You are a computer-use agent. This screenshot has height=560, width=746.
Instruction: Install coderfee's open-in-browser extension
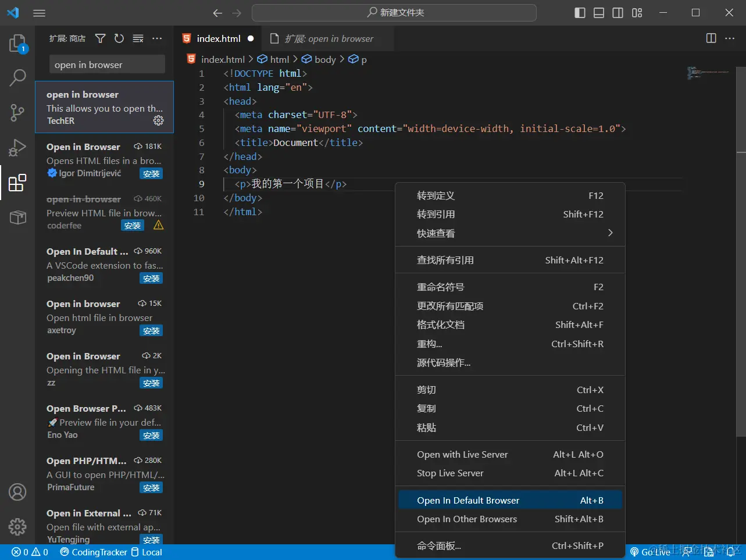133,226
